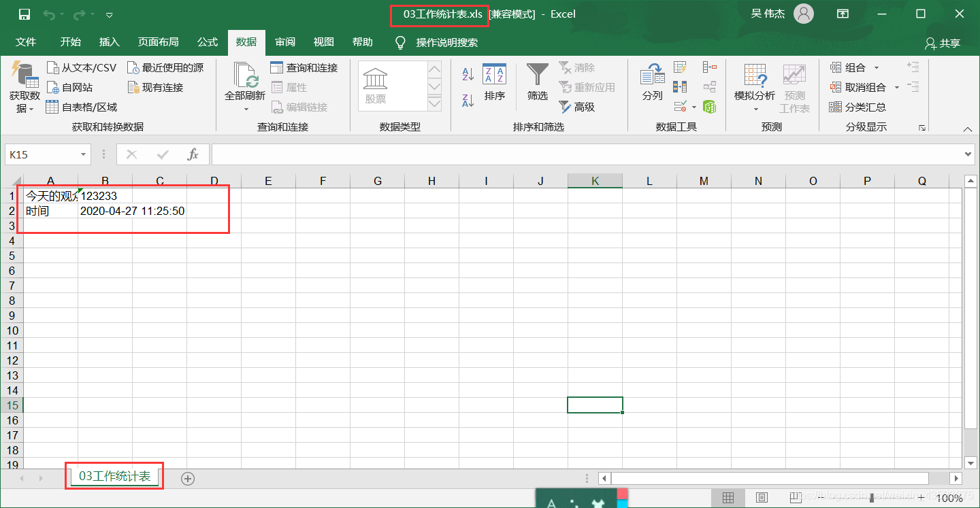Viewport: 980px width, 508px height.
Task: Open Ribbon Display Options icon in title bar
Action: pos(843,14)
